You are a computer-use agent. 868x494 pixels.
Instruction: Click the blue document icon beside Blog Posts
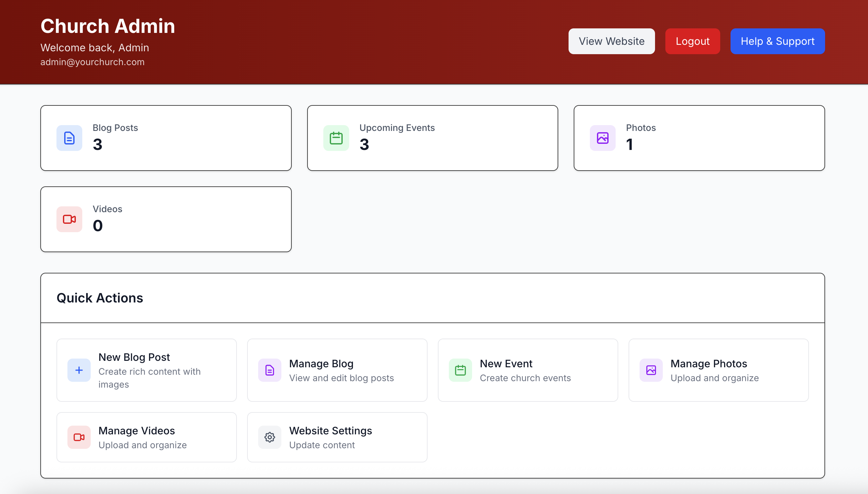pyautogui.click(x=69, y=138)
